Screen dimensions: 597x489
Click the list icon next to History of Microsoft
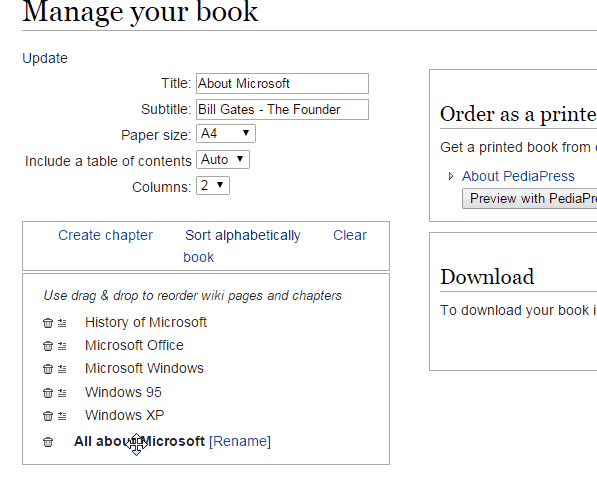coord(62,323)
